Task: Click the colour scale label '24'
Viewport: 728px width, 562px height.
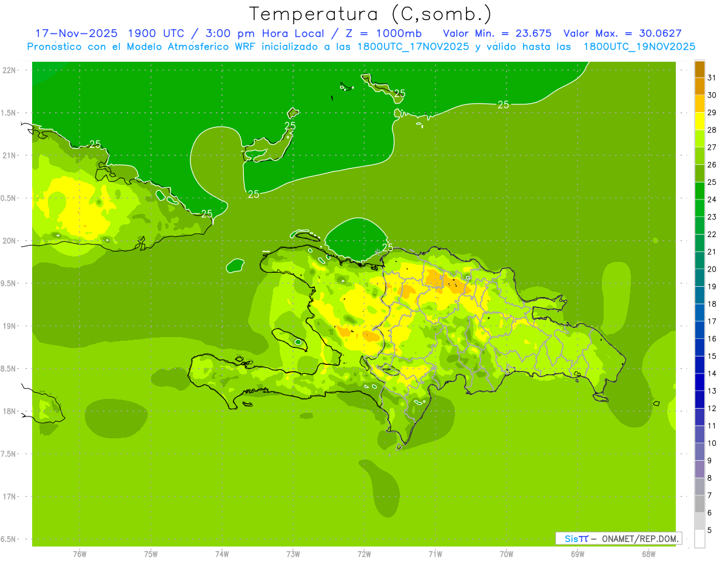Action: tap(712, 199)
